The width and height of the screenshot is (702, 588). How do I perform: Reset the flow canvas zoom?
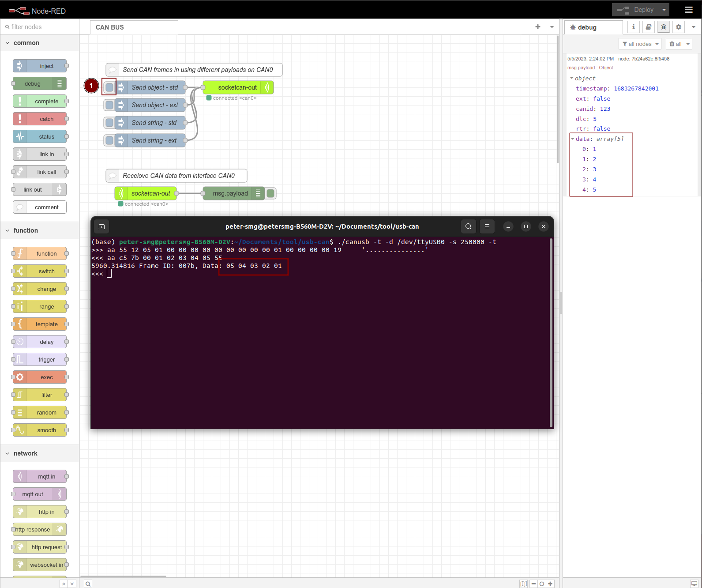(542, 584)
